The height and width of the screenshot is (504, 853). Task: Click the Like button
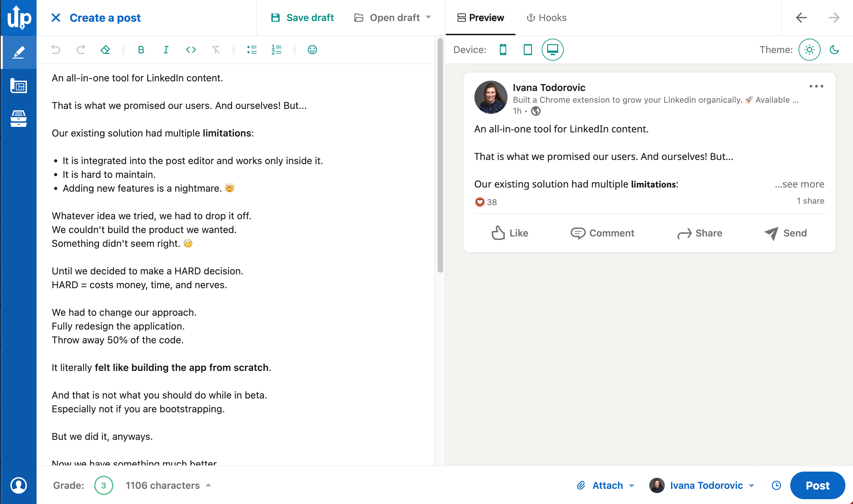tap(510, 233)
